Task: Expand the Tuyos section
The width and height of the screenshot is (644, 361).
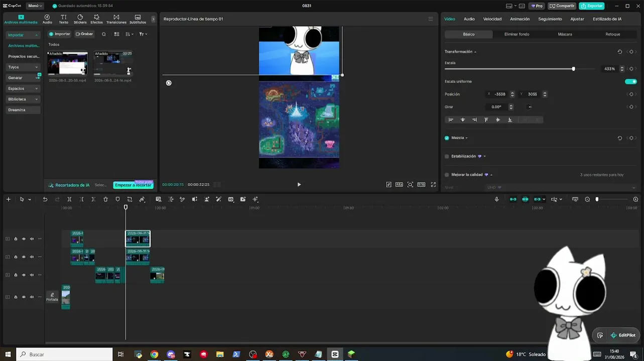Action: [23, 67]
